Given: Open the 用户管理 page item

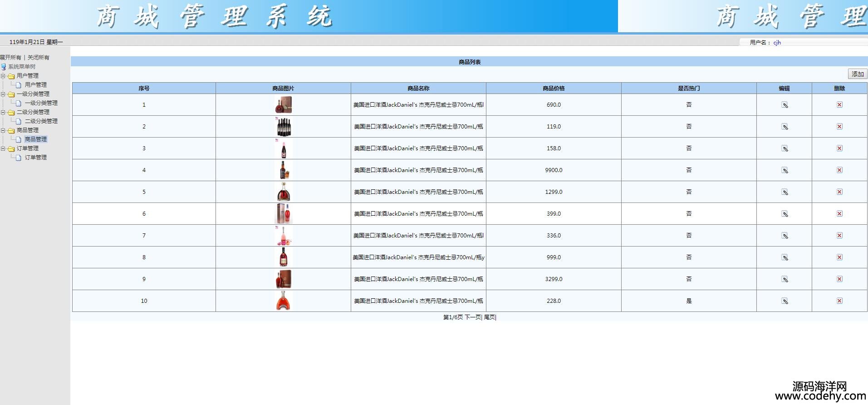Looking at the screenshot, I should click(x=35, y=85).
